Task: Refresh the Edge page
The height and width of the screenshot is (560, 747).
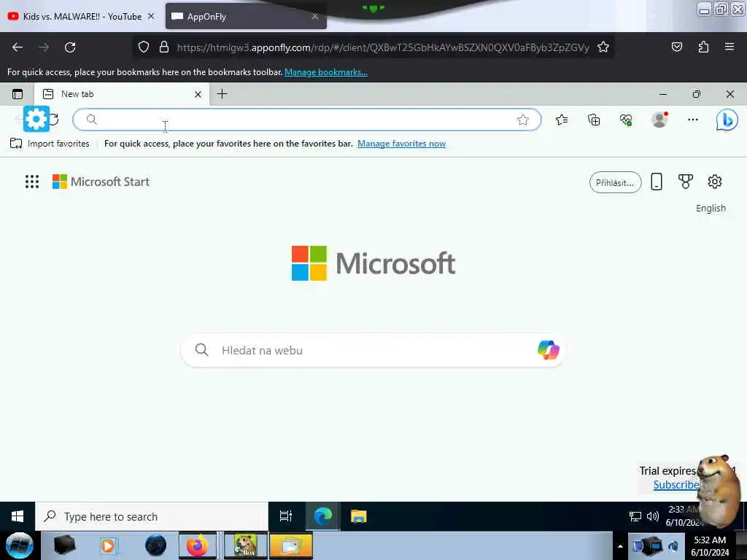Action: point(54,119)
